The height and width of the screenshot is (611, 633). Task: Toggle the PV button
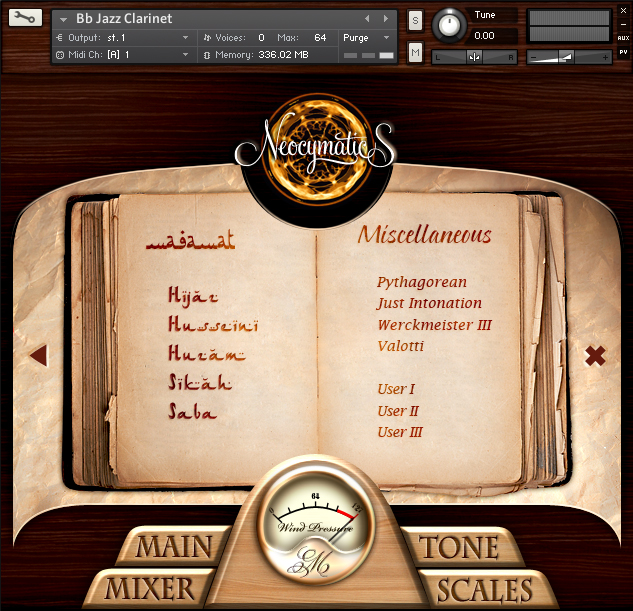623,52
